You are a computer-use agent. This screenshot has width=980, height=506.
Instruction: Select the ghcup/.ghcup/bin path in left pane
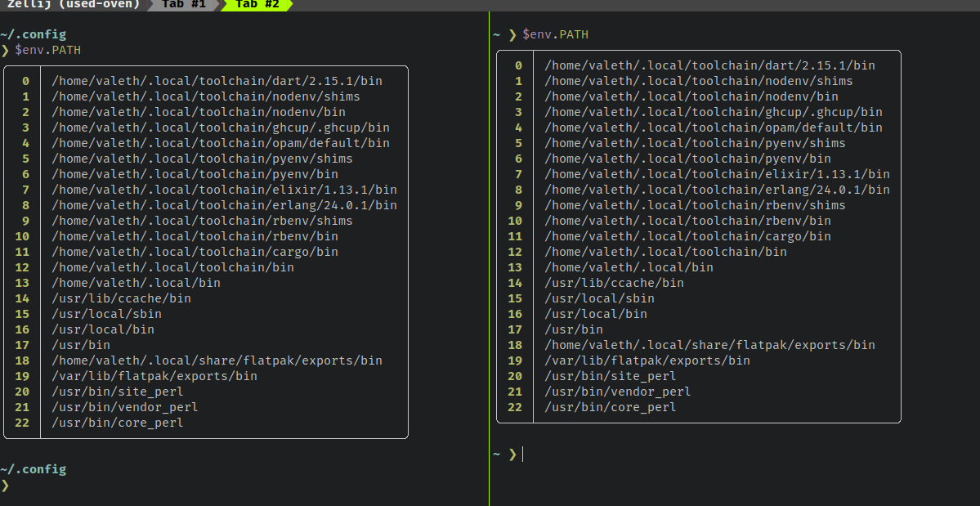pyautogui.click(x=221, y=128)
